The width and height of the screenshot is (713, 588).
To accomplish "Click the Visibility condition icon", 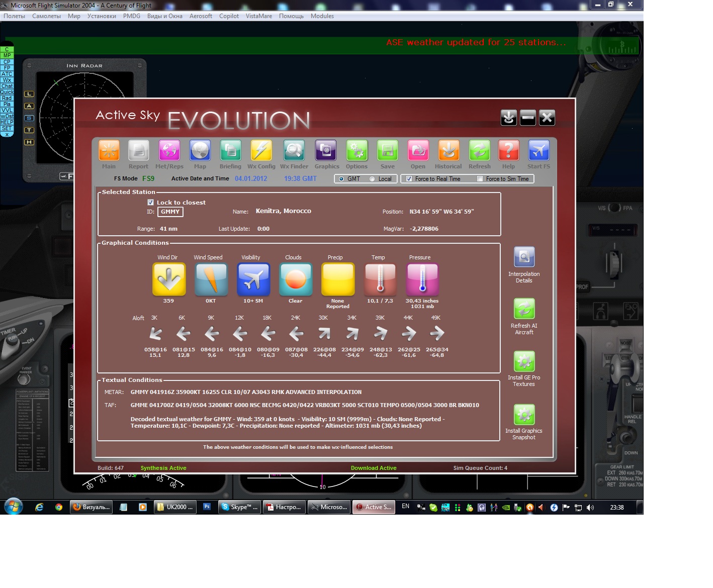I will tap(253, 279).
